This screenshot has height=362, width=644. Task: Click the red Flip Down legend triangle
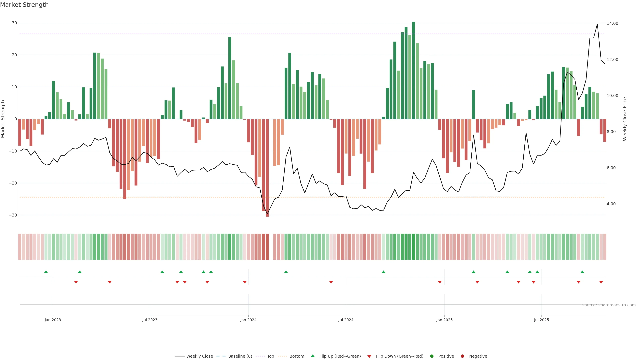click(369, 356)
